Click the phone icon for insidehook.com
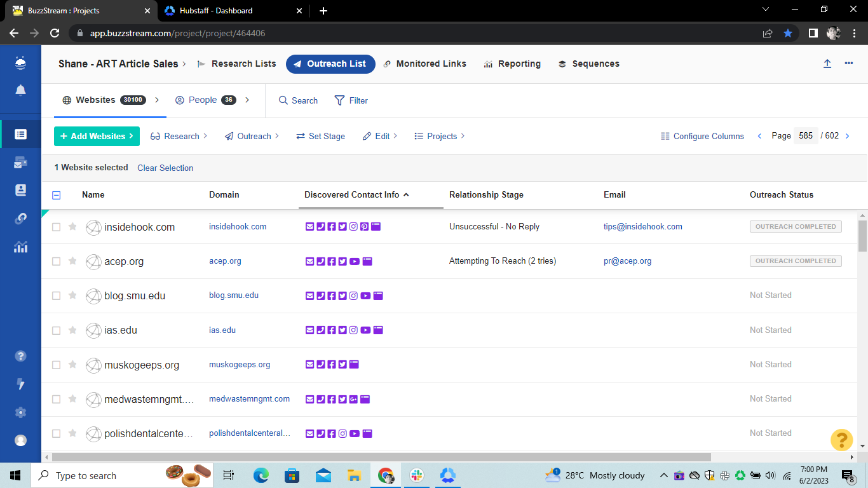Viewport: 868px width, 488px height. [x=321, y=226]
